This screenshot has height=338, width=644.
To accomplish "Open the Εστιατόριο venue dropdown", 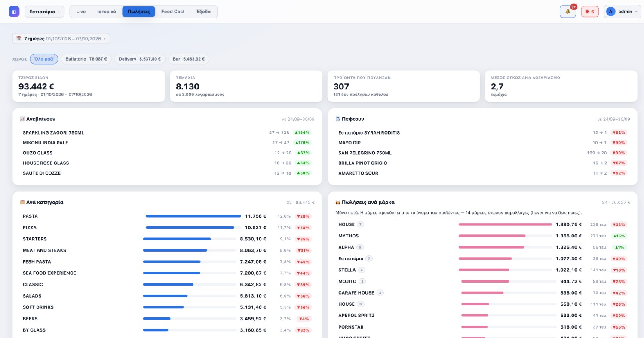I will pos(44,12).
